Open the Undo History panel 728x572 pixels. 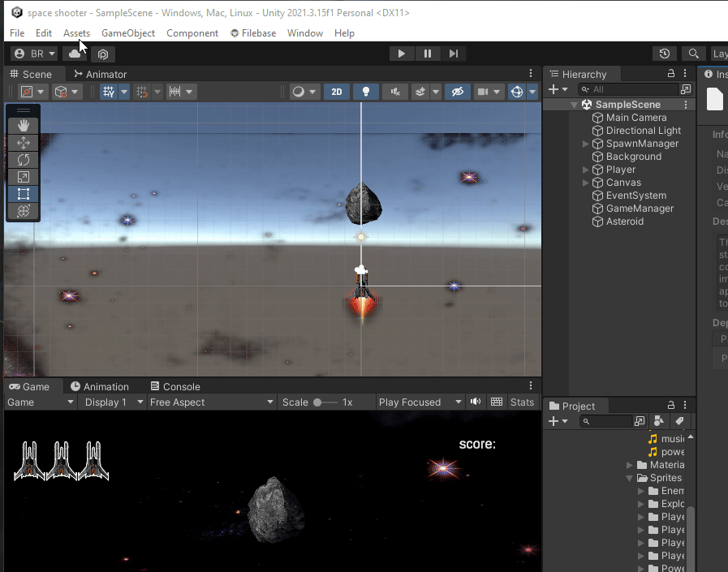click(x=664, y=53)
